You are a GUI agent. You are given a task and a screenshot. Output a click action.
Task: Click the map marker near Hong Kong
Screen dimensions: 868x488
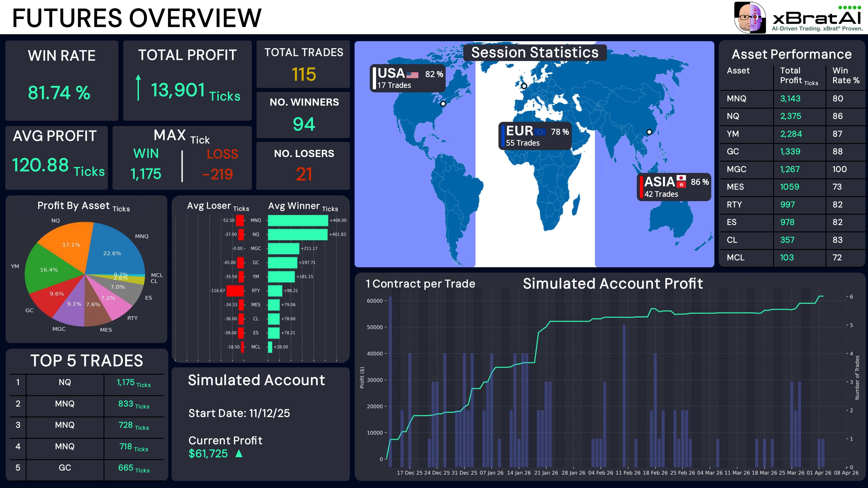coord(649,132)
